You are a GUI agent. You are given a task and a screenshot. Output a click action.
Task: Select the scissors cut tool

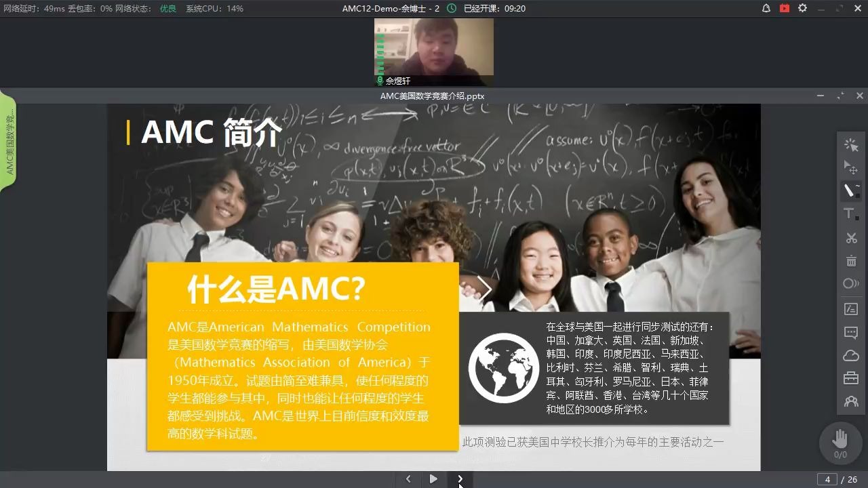click(x=850, y=238)
